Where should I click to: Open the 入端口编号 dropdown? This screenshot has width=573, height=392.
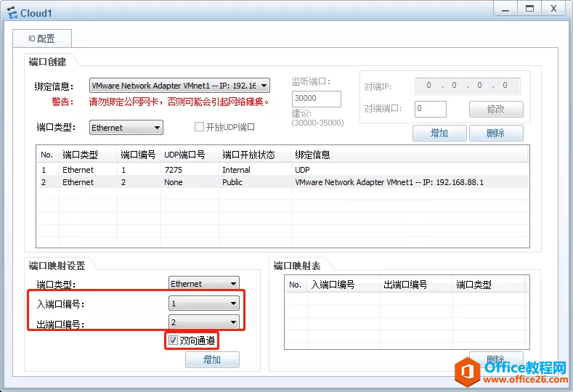(x=204, y=303)
